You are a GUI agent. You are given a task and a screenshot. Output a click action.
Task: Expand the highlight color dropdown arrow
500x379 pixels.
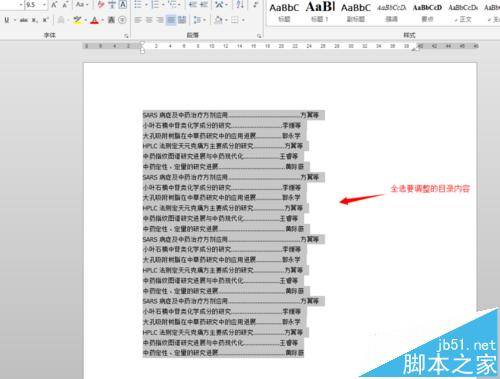(86, 20)
